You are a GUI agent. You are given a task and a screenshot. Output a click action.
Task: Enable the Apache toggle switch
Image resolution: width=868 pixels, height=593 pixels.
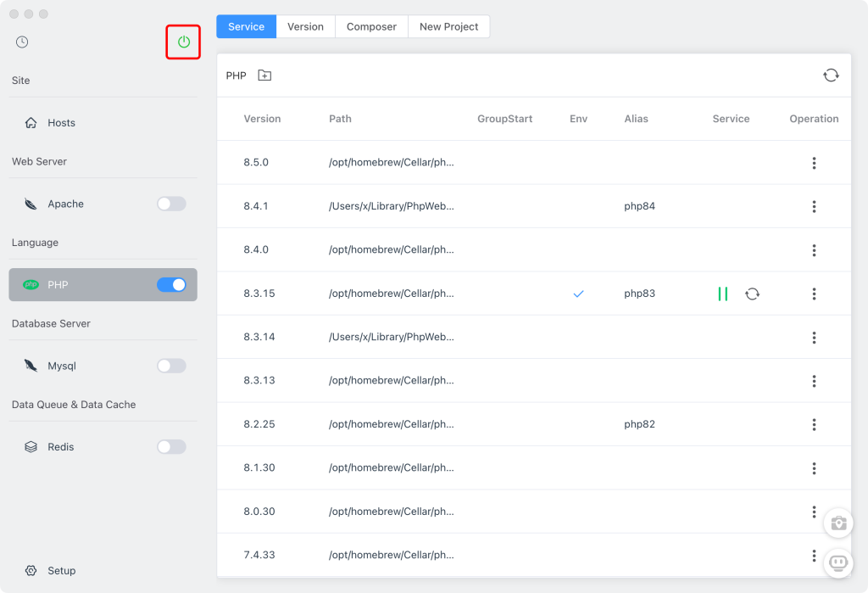point(171,204)
